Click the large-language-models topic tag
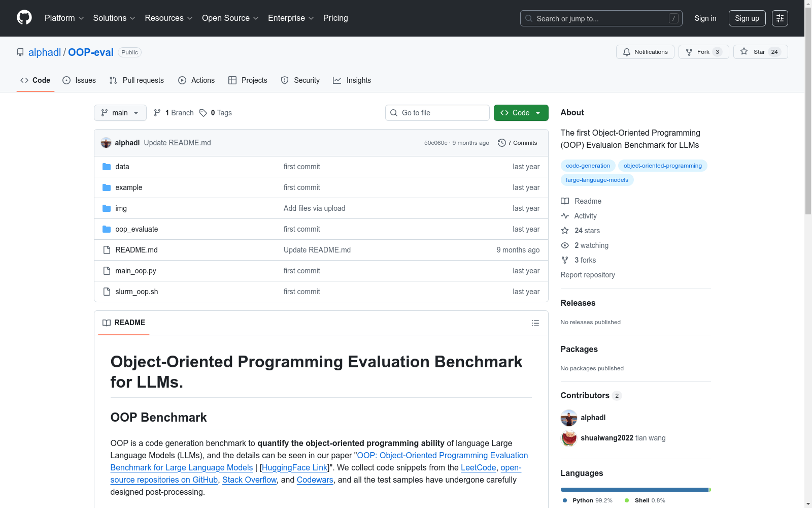Screen dimensions: 812x508 click(597, 180)
